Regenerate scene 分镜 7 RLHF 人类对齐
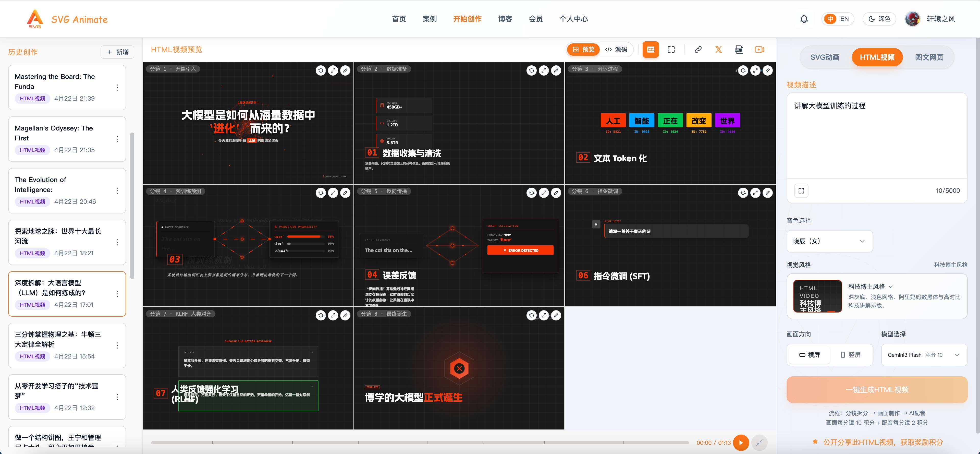The width and height of the screenshot is (980, 454). [x=321, y=316]
